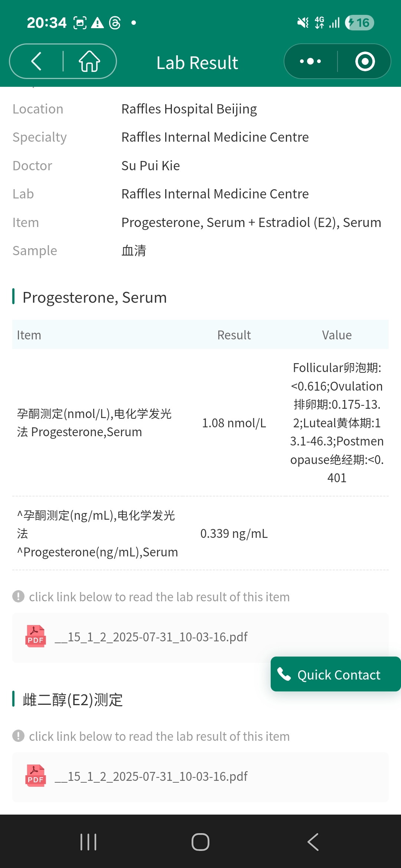
Task: Tap the back arrow in header
Action: 36,62
